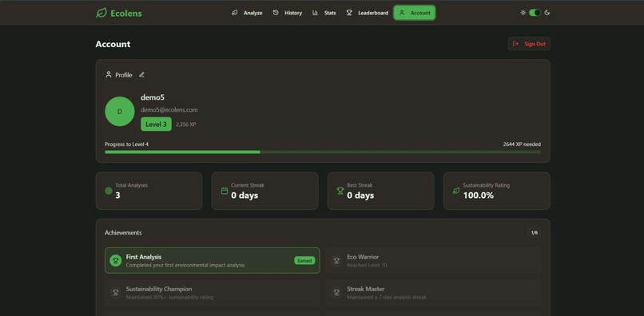Click the Current Streak calendar icon
This screenshot has width=644, height=316.
(x=225, y=191)
